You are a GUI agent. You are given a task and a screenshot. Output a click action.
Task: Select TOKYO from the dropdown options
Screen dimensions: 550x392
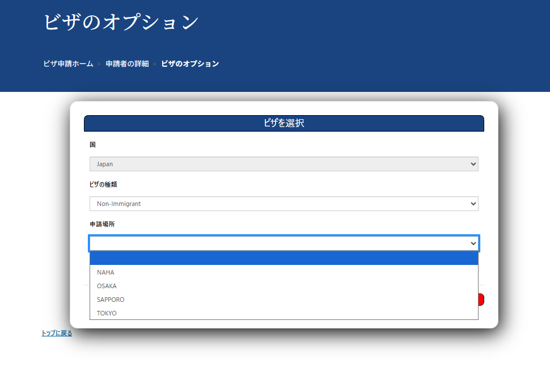107,313
